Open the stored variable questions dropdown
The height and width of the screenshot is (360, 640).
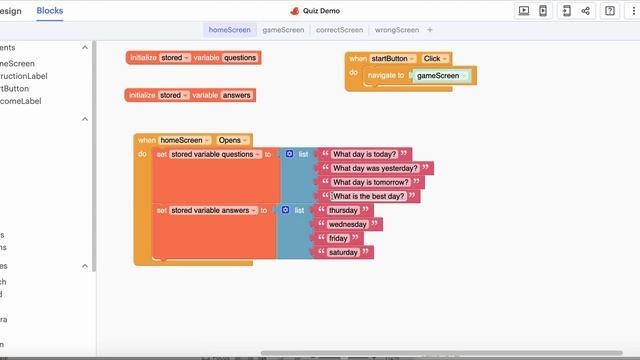216,154
